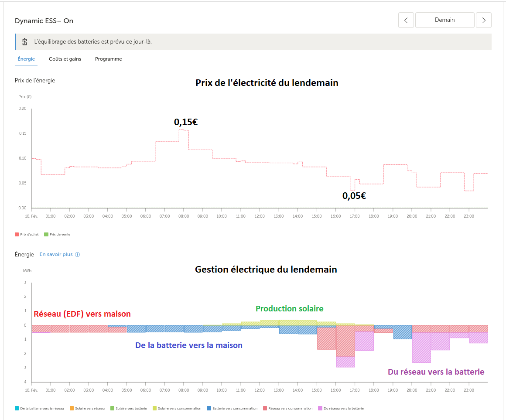Go to the next day with right chevron
The height and width of the screenshot is (420, 506).
(484, 20)
